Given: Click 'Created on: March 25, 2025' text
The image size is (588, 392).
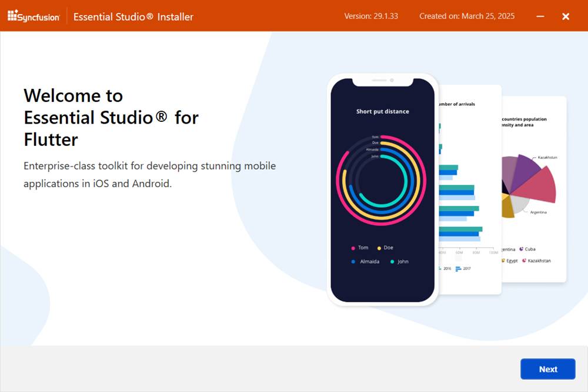Looking at the screenshot, I should pos(467,16).
